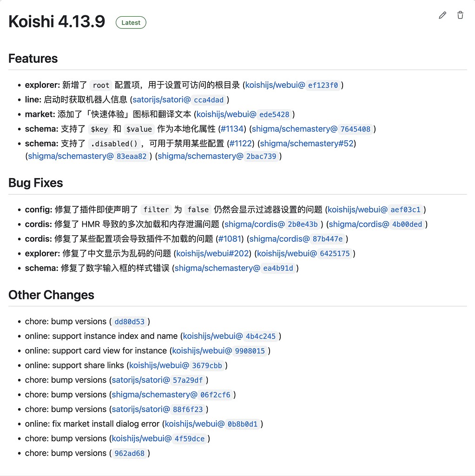Click final bump versions commit 962ad68
The image size is (475, 476).
tap(130, 453)
